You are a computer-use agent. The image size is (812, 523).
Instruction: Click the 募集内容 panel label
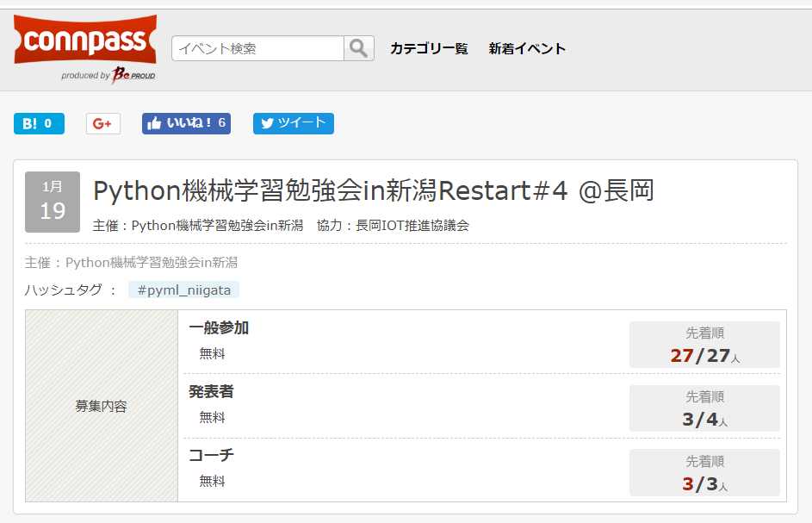(x=101, y=406)
